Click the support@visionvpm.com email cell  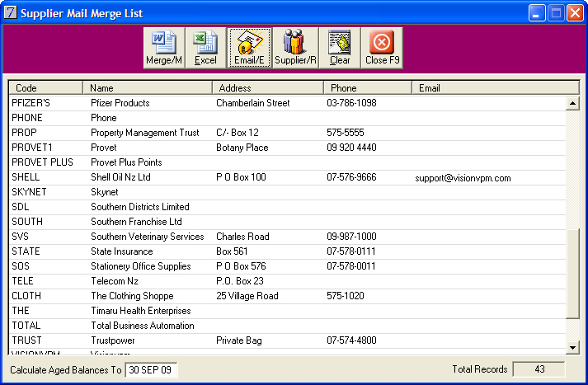[x=463, y=178]
